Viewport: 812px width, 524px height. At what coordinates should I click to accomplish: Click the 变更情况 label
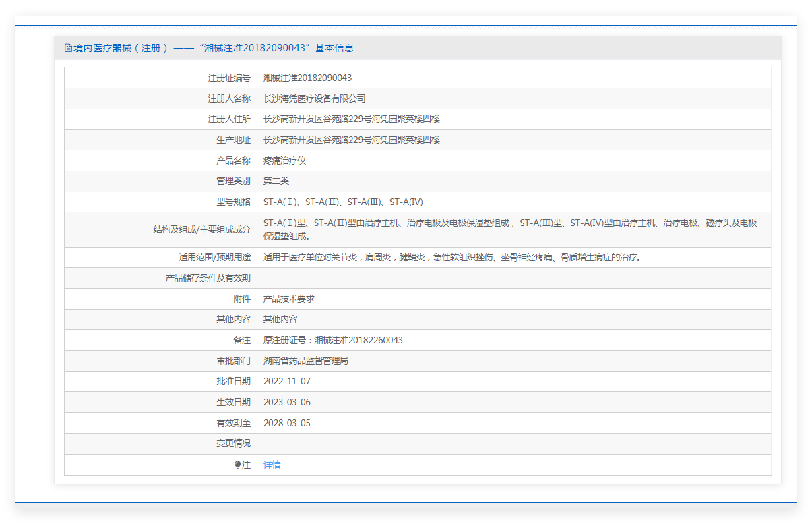[x=233, y=443]
